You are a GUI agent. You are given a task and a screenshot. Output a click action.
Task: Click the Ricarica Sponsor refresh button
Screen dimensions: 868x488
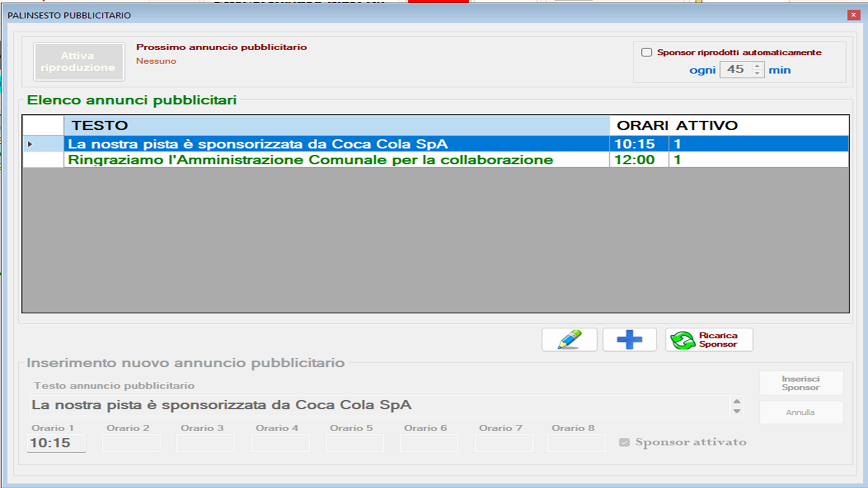tap(709, 339)
